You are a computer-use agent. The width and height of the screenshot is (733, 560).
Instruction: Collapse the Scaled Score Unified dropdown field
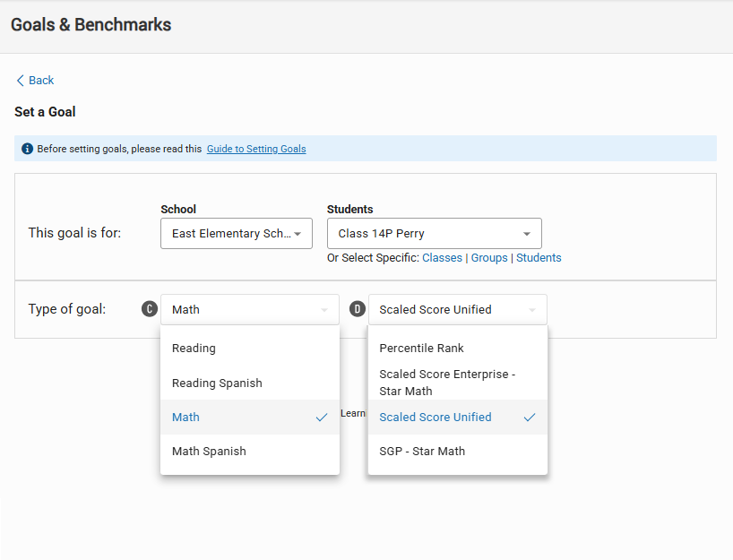(x=457, y=310)
